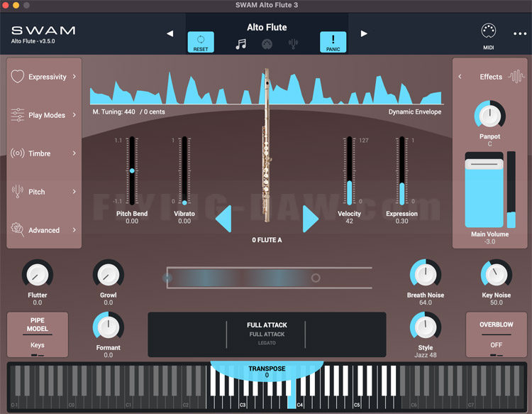Open the three-dots more options menu
The image size is (532, 414).
point(520,33)
